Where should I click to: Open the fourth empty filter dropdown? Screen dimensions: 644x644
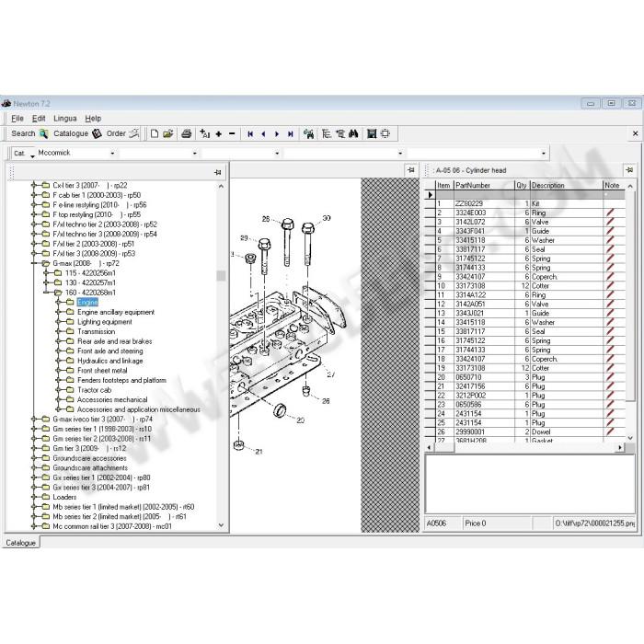(x=400, y=154)
